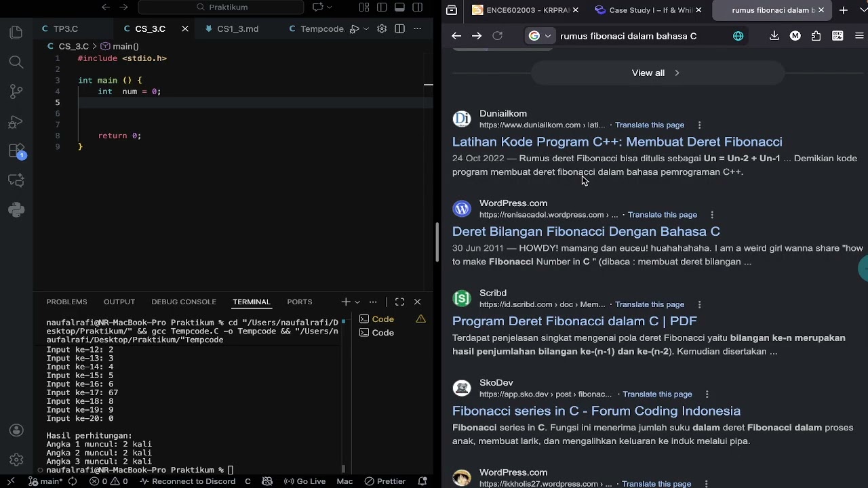Click the browser address bar query text
Image resolution: width=868 pixels, height=488 pixels.
pos(628,36)
